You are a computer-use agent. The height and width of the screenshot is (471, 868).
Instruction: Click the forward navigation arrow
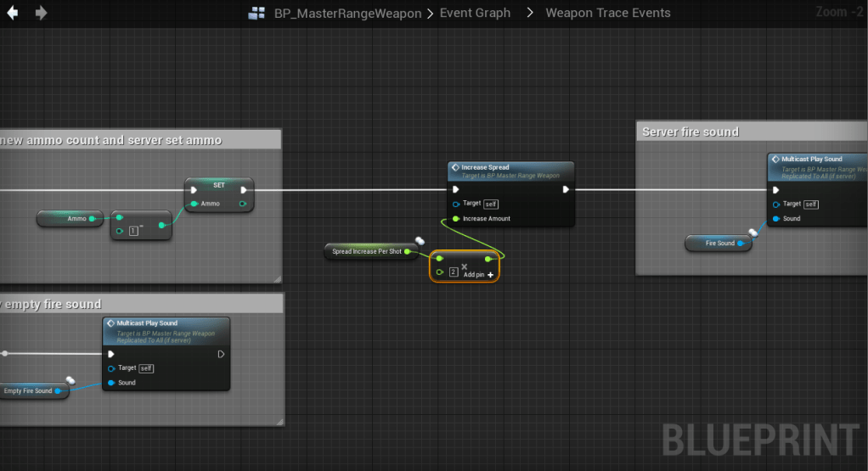click(x=41, y=13)
